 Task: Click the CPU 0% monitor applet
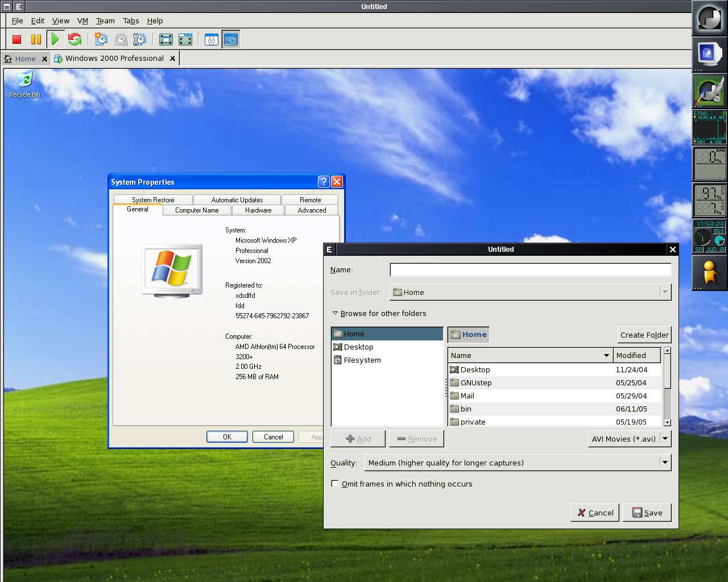(x=709, y=163)
